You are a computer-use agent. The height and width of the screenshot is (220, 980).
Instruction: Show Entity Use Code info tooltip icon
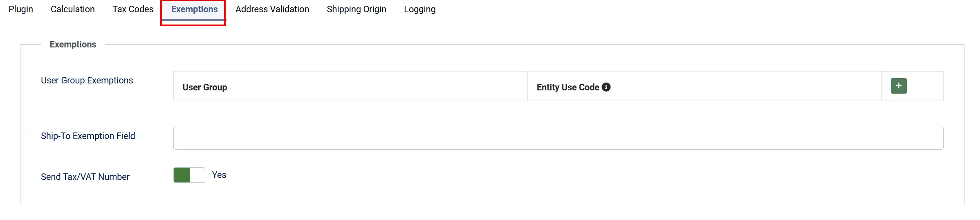point(606,87)
